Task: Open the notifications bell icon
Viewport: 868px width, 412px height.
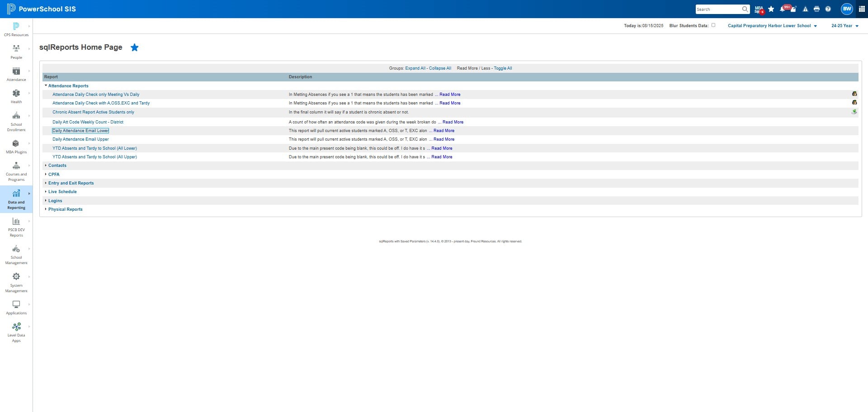Action: 783,9
